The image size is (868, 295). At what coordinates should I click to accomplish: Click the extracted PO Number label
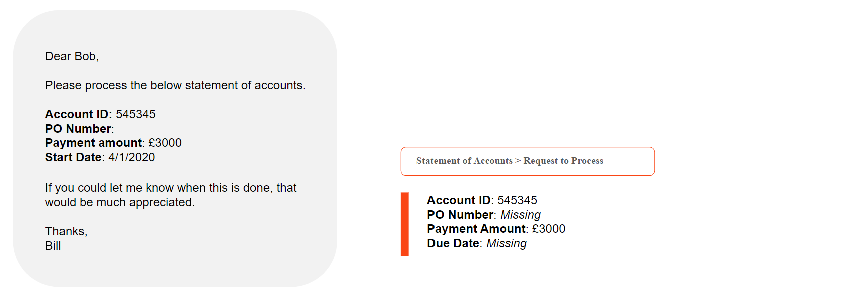[x=460, y=215]
